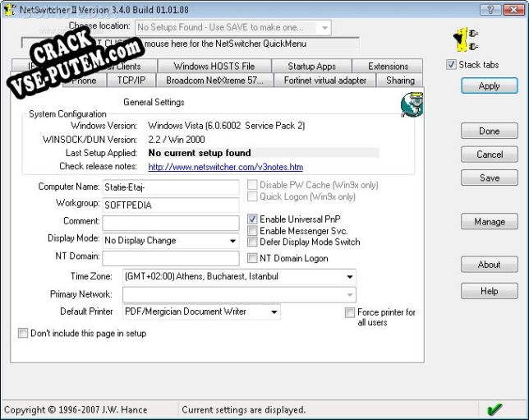Screen dimensions: 529x420
Task: Click the NetSwitcher title bar app icon
Action: coord(9,10)
